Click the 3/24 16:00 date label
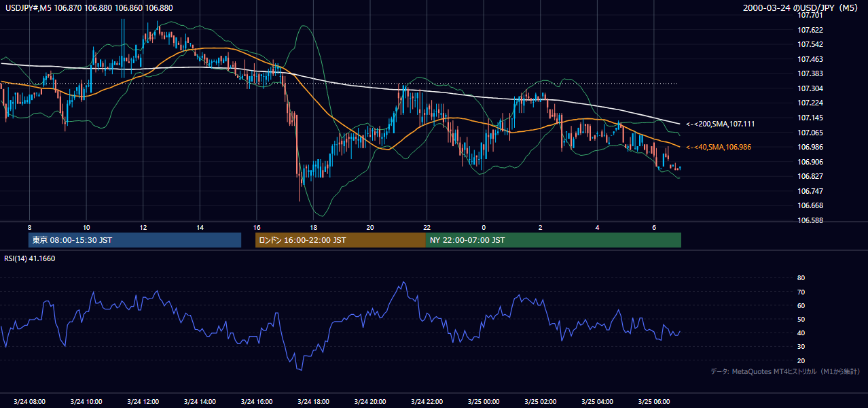Screen dimensions: 868x408 tap(256, 402)
